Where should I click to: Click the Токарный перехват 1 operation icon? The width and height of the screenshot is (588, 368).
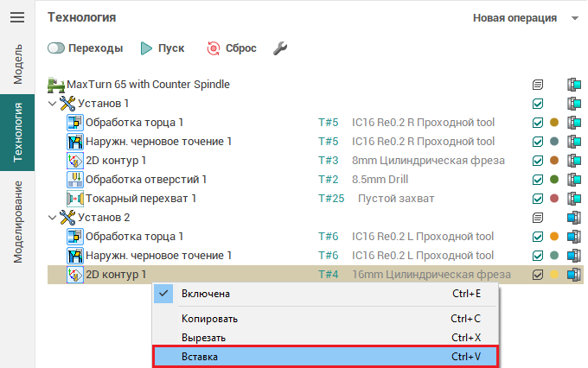coord(75,199)
